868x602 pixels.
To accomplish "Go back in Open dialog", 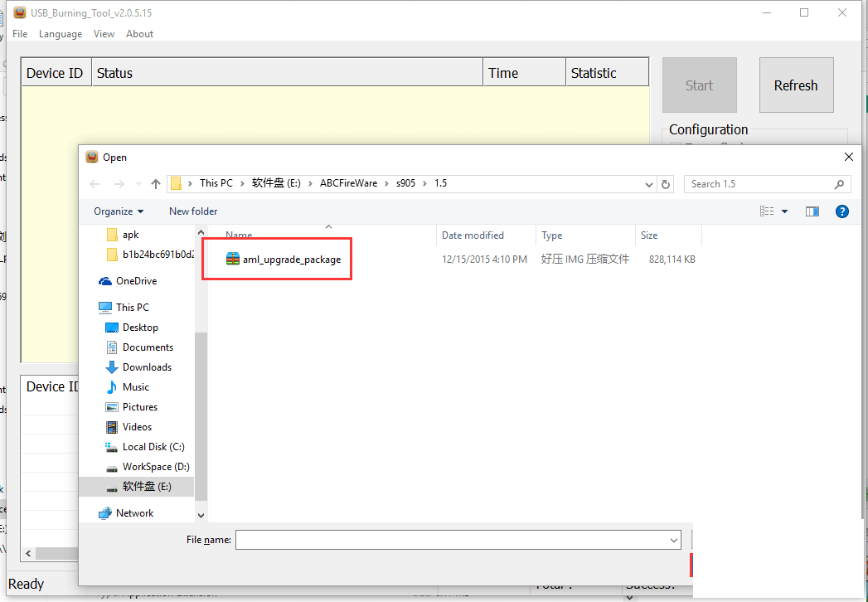I will pos(95,184).
